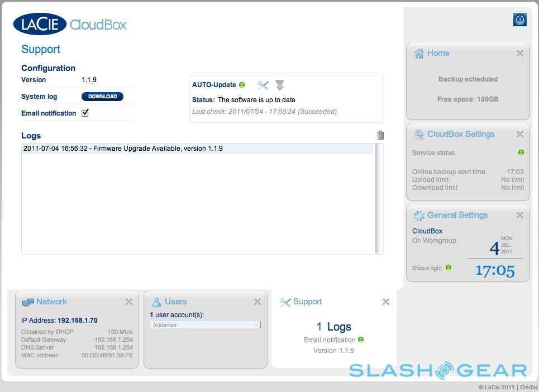The width and height of the screenshot is (539, 392).
Task: Click the General Settings gear icon
Action: 419,216
